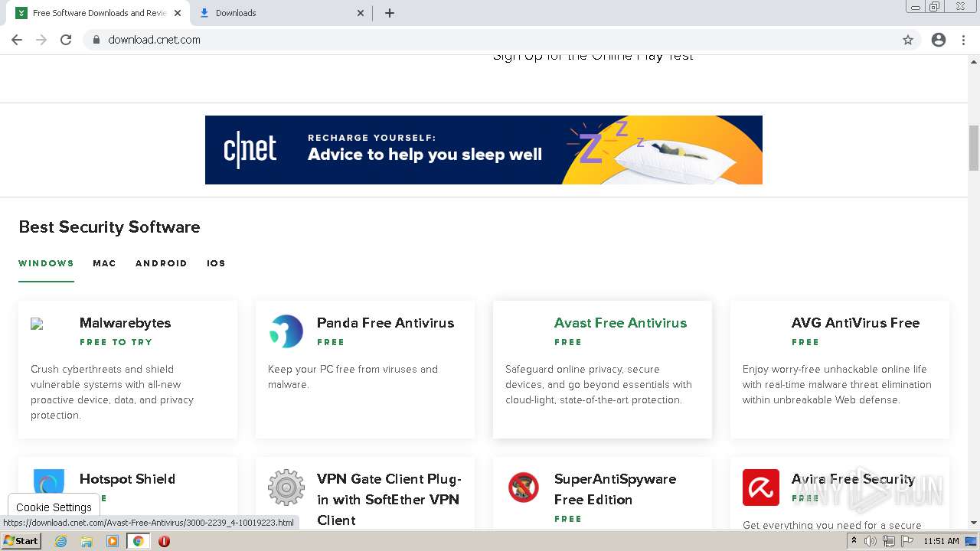Image resolution: width=980 pixels, height=551 pixels.
Task: Click the Chrome taskbar icon
Action: [x=139, y=541]
